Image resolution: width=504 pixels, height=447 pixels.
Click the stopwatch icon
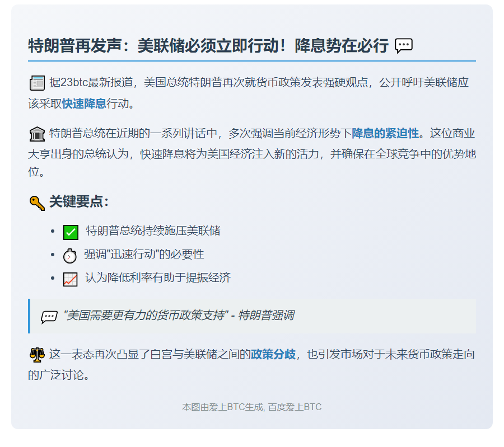coord(70,256)
